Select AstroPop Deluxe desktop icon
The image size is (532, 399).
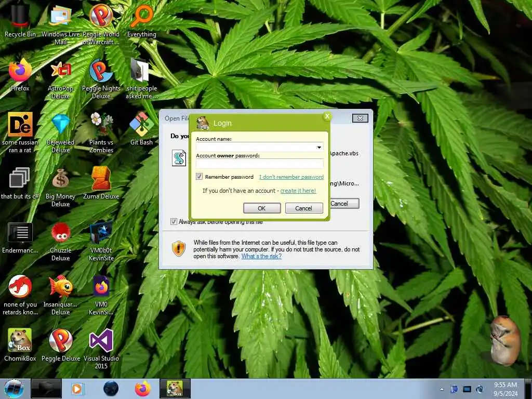(x=60, y=79)
